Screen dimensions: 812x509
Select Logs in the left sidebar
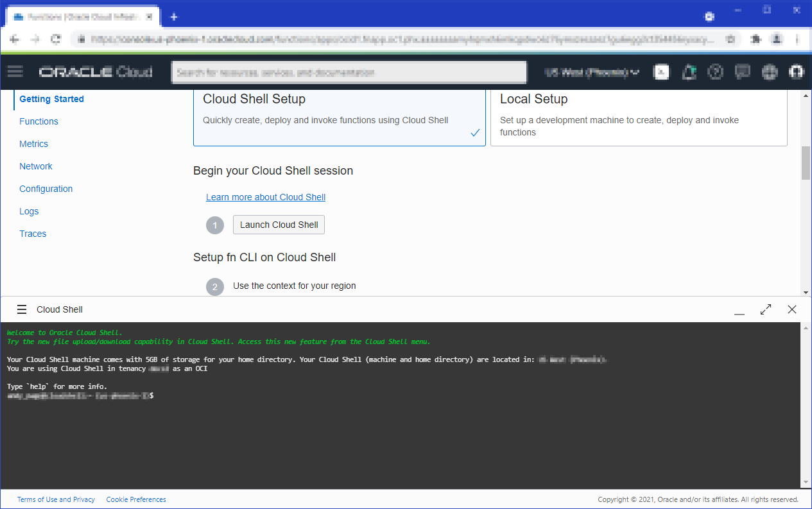tap(29, 211)
